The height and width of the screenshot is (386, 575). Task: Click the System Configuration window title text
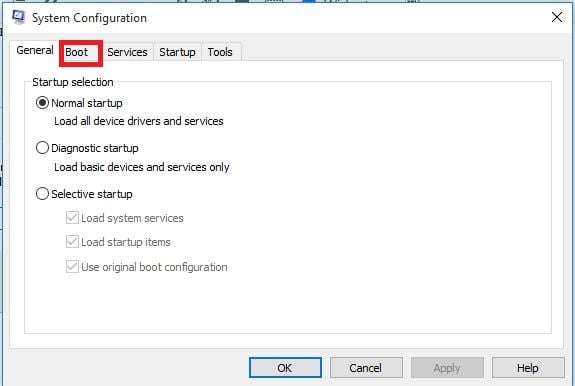tap(89, 18)
